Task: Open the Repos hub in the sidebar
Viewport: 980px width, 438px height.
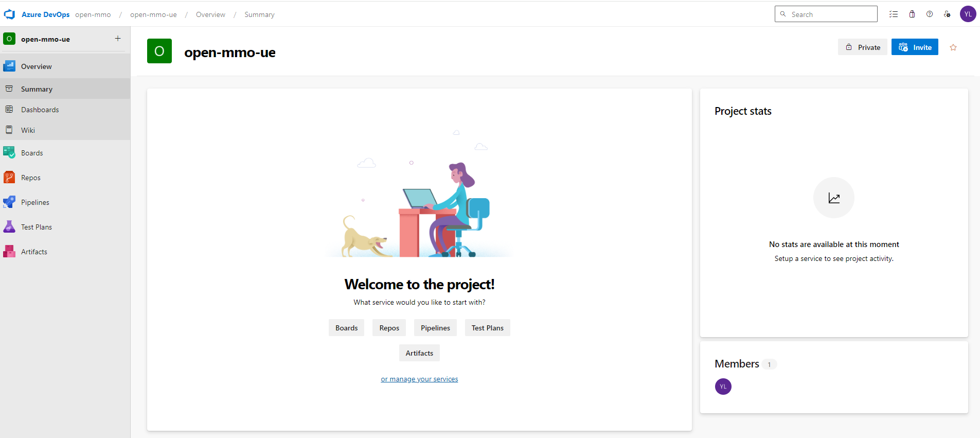Action: [x=65, y=178]
